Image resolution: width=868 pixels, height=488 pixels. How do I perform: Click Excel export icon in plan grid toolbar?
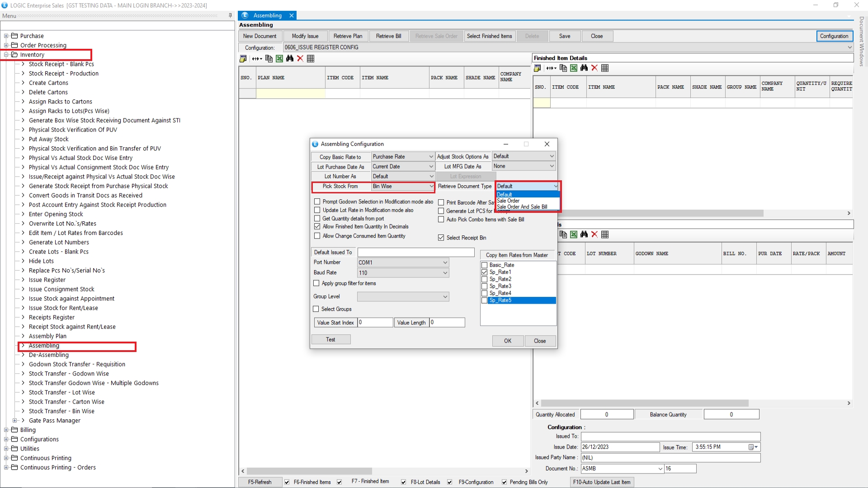(x=279, y=59)
